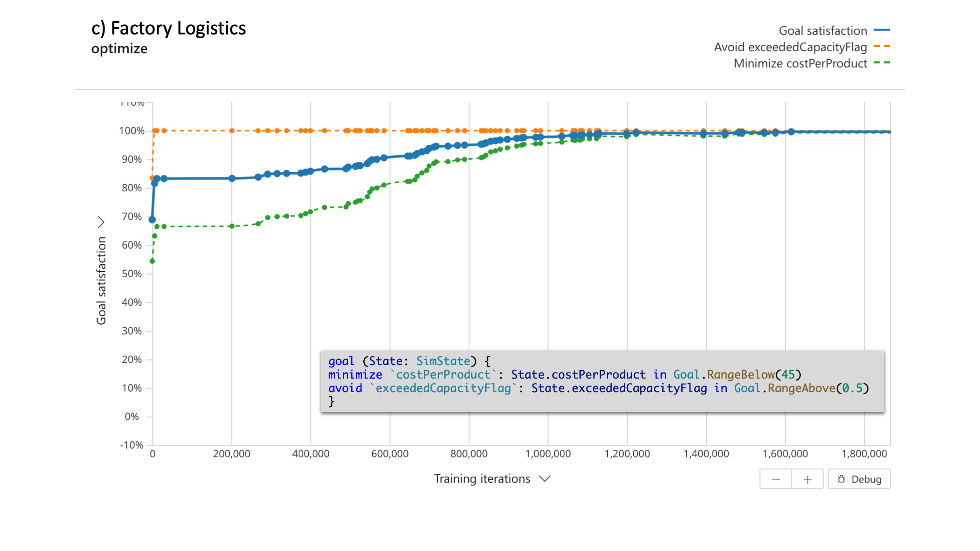
Task: Click the 50% y-axis tick label
Action: point(132,274)
